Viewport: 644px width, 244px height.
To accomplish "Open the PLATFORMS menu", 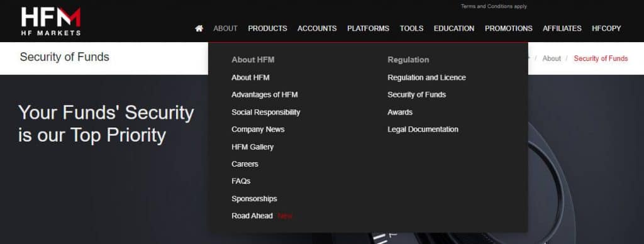I will click(x=368, y=28).
